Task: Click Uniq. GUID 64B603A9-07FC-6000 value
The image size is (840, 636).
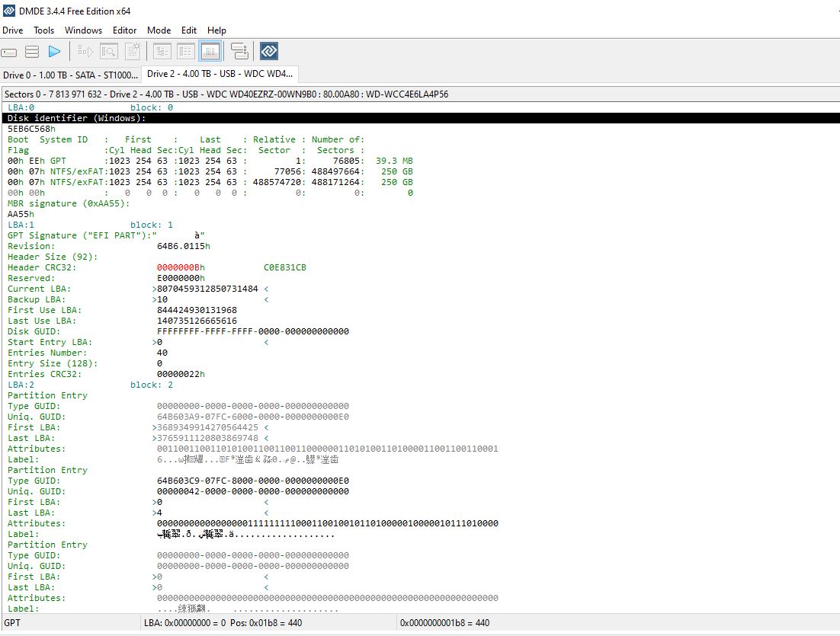Action: [x=253, y=417]
